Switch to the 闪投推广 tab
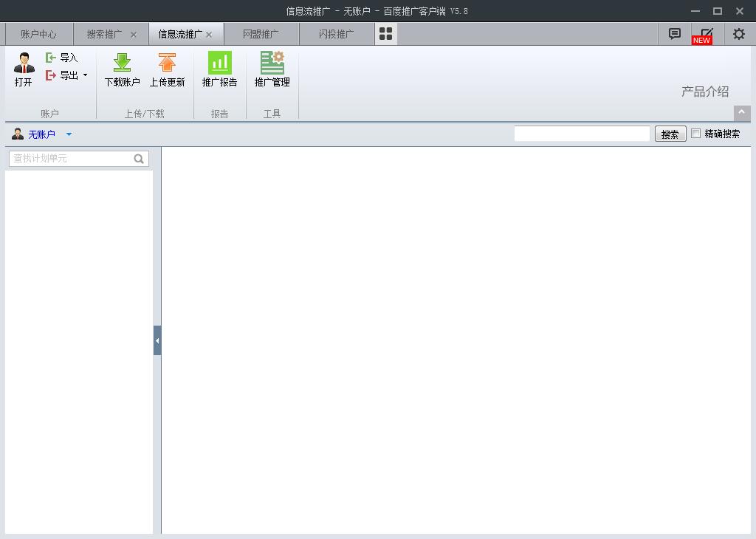Image resolution: width=756 pixels, height=539 pixels. 337,34
